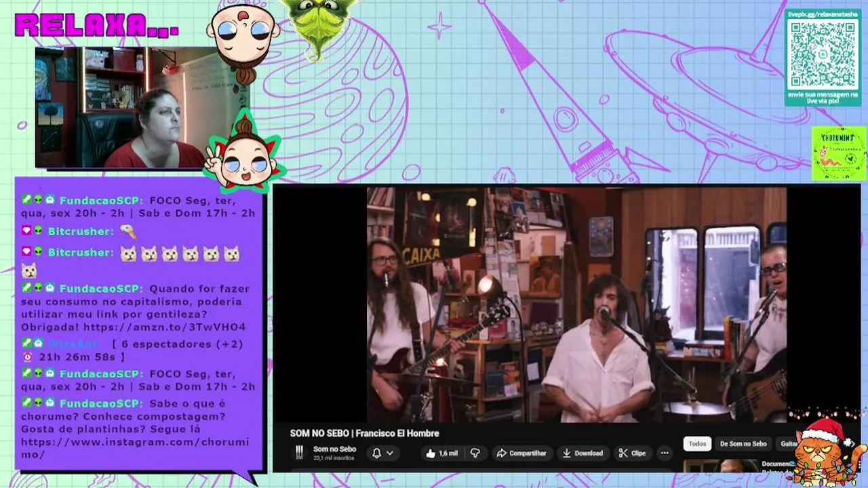Click the suggested video thumbnail beneath Todos chip
The height and width of the screenshot is (488, 868).
click(721, 466)
